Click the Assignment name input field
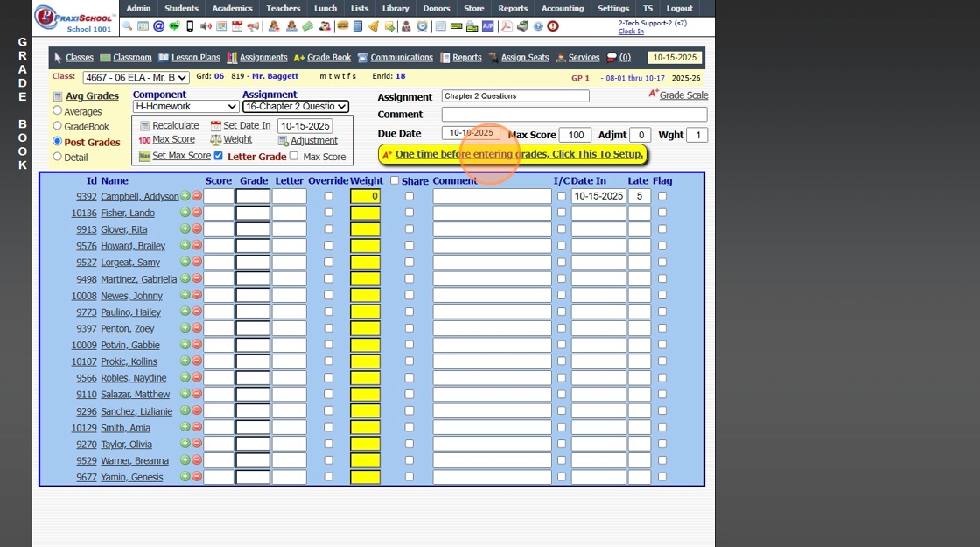This screenshot has width=980, height=547. coord(515,95)
